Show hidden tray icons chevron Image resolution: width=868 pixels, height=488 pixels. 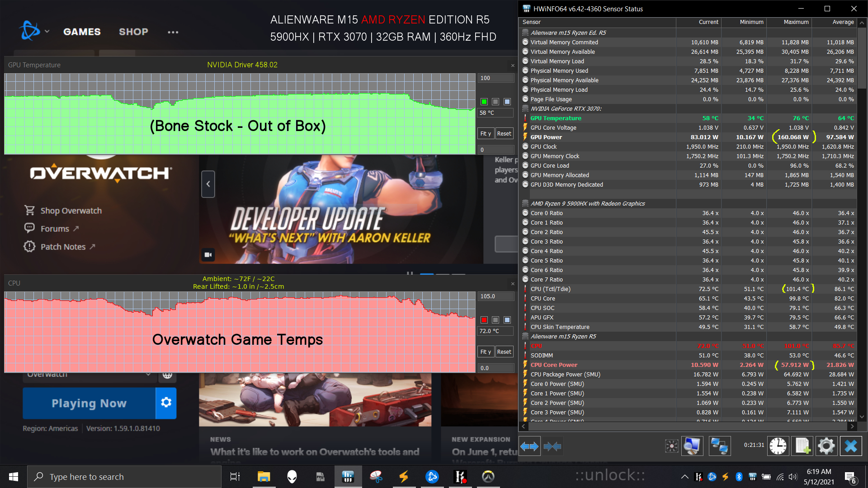pyautogui.click(x=685, y=477)
